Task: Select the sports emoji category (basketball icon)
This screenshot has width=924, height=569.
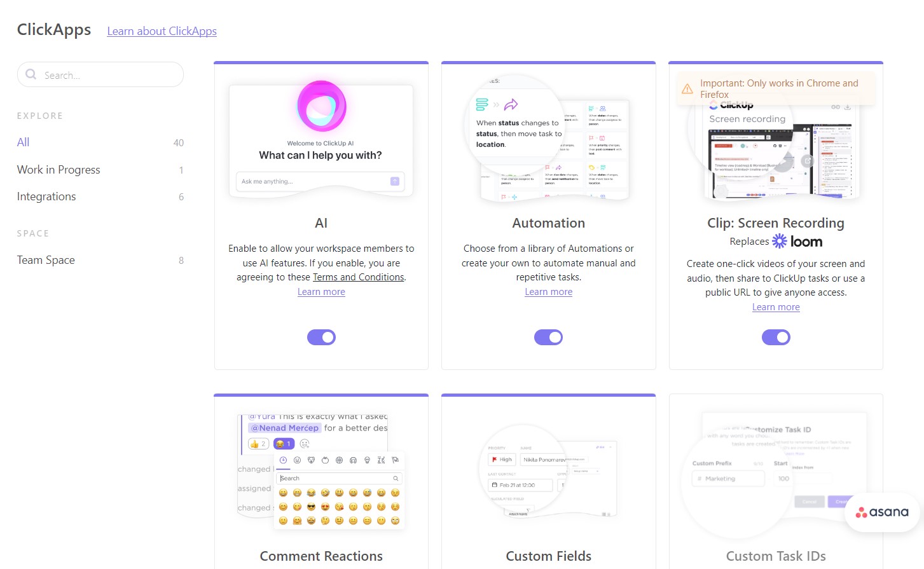Action: [x=339, y=460]
